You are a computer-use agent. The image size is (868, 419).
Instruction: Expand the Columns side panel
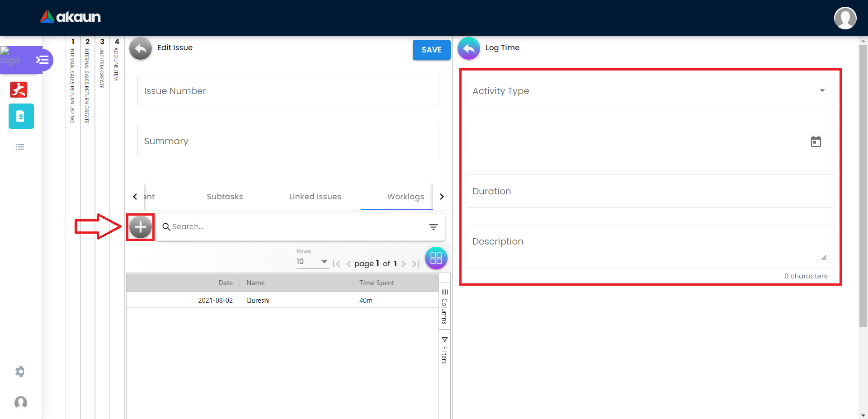tap(444, 307)
